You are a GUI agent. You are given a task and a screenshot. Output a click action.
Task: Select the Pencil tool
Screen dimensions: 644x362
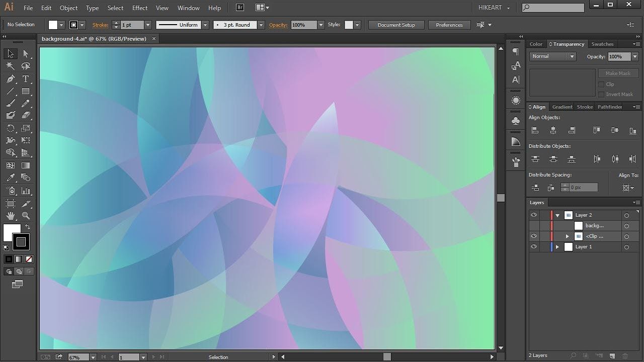click(26, 104)
